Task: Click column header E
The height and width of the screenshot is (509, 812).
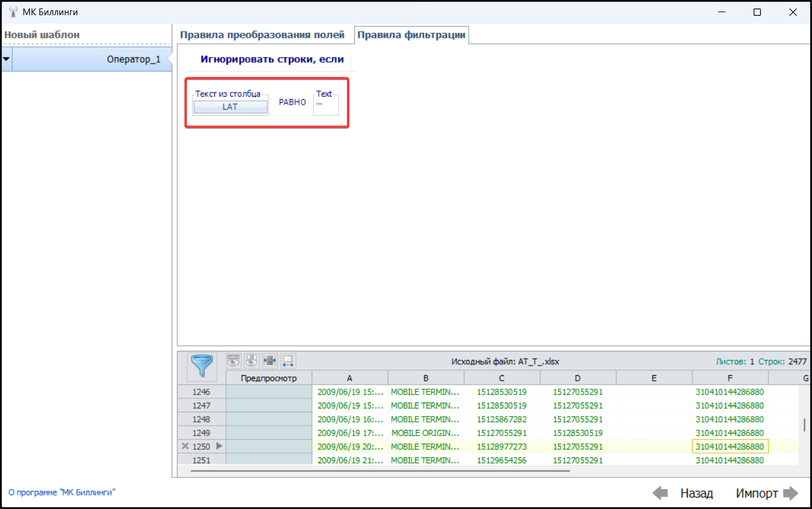Action: tap(654, 378)
